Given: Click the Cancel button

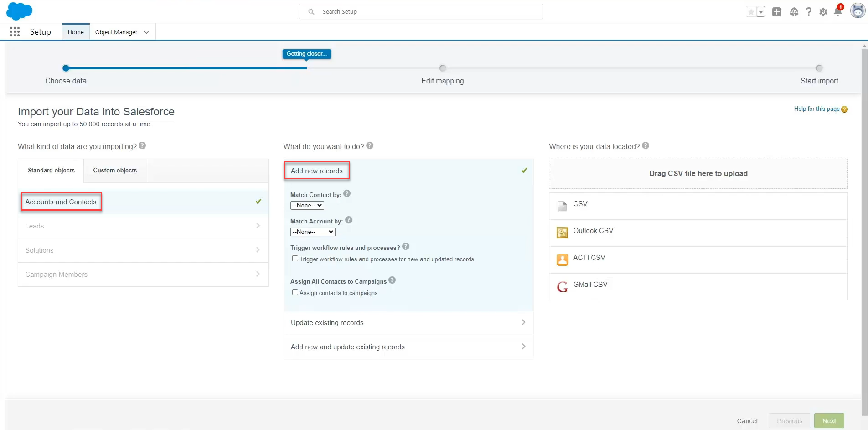Looking at the screenshot, I should [x=747, y=421].
